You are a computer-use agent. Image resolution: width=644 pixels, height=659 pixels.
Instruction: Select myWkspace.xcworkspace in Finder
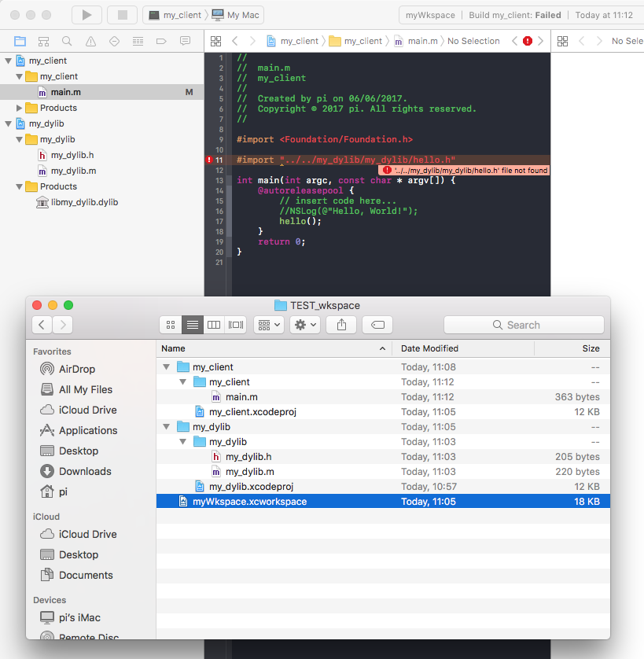pos(383,502)
